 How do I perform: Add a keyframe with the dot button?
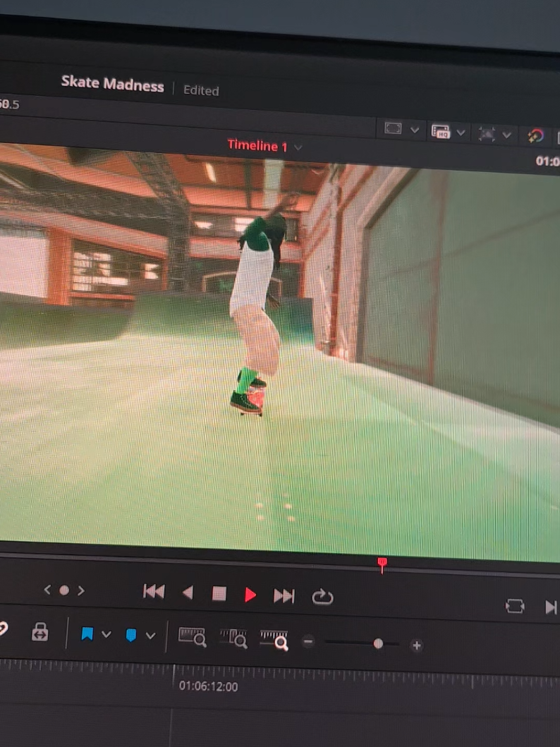point(64,590)
